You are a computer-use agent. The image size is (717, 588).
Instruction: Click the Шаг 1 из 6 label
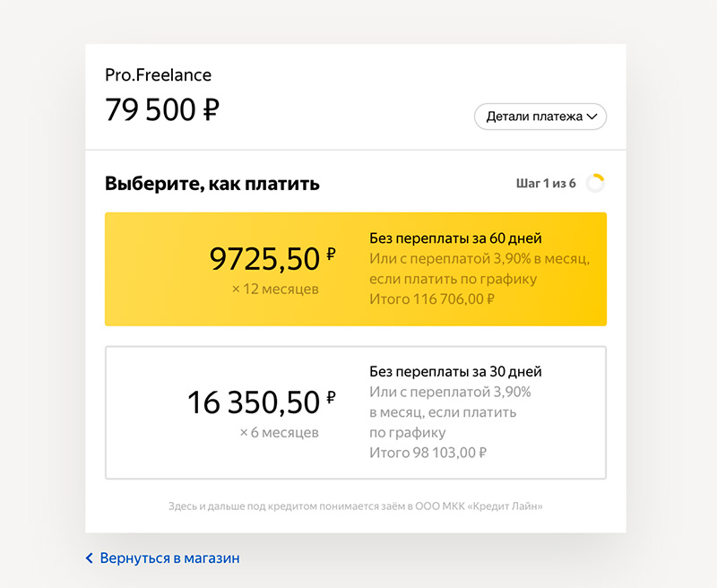[x=546, y=184]
